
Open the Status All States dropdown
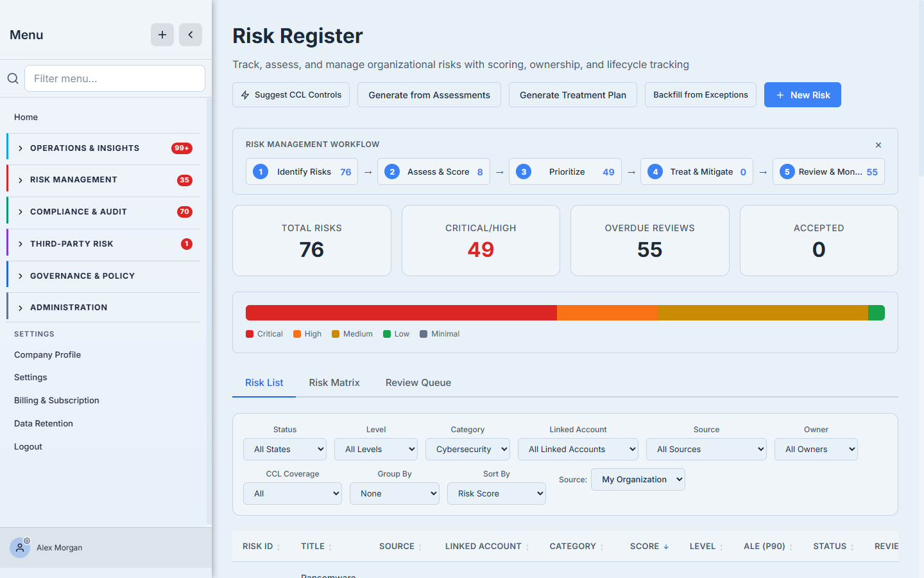tap(285, 450)
